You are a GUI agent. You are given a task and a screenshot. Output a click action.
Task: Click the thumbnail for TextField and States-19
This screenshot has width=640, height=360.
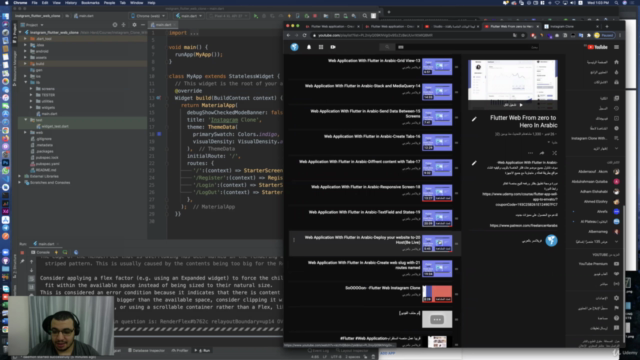point(437,218)
